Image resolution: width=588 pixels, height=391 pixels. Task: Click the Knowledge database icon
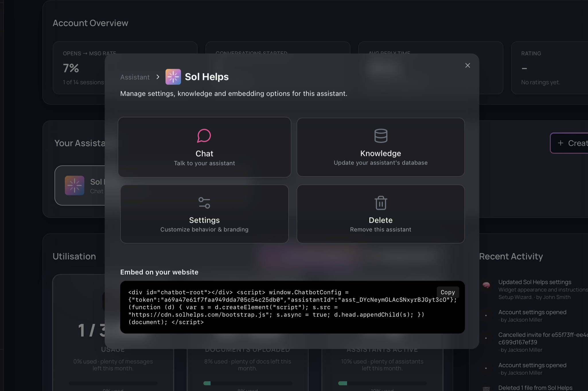coord(381,136)
